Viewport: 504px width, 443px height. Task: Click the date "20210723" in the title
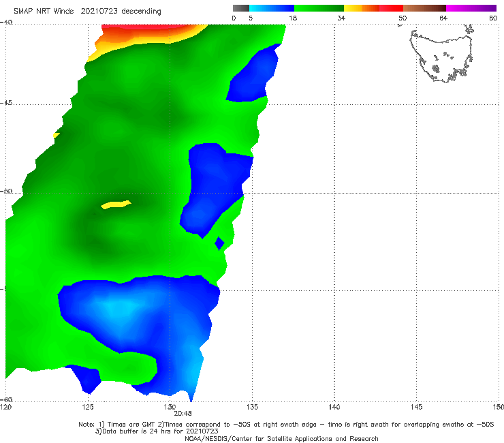[99, 11]
